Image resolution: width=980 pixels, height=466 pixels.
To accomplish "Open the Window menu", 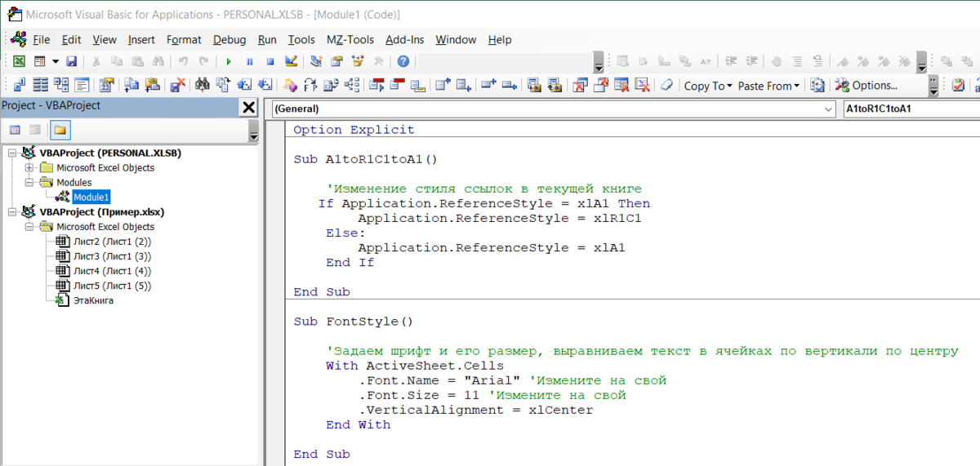I will tap(456, 39).
